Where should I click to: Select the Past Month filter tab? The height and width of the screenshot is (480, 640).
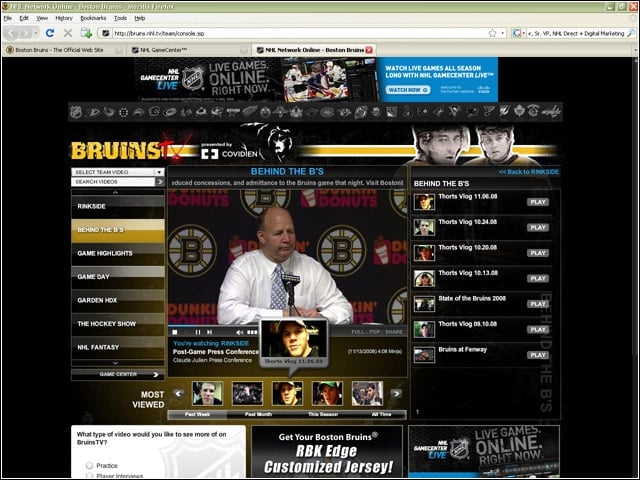coord(258,414)
